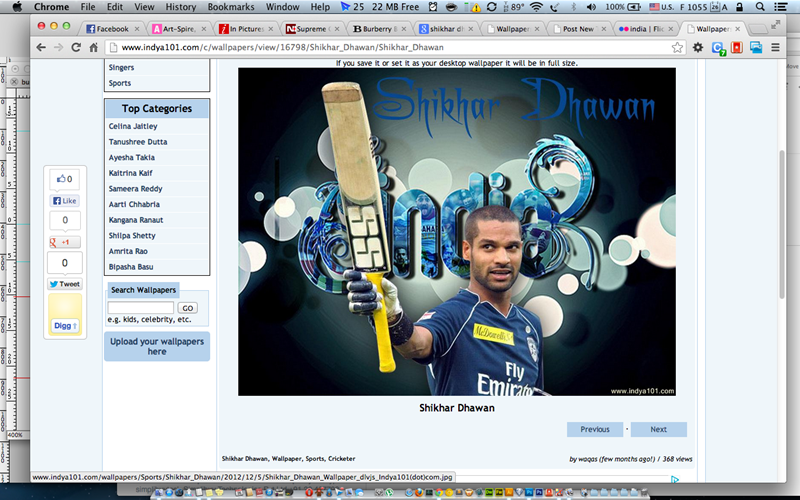Click the Cricketer tag link
The height and width of the screenshot is (500, 800).
pyautogui.click(x=341, y=459)
